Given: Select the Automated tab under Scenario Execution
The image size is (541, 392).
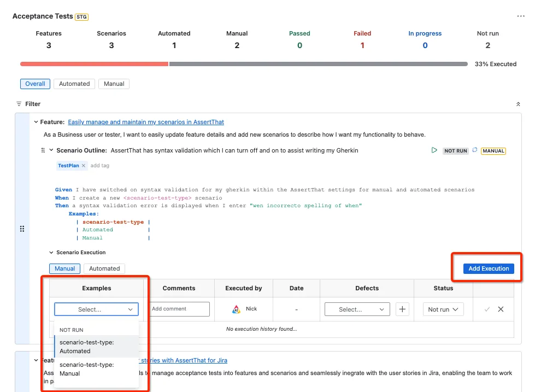Looking at the screenshot, I should [x=104, y=268].
